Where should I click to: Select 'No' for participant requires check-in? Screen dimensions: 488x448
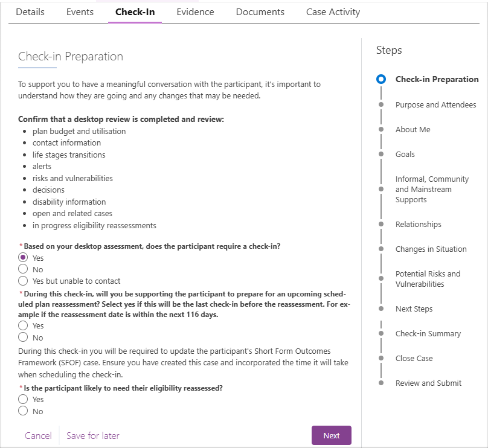point(23,269)
